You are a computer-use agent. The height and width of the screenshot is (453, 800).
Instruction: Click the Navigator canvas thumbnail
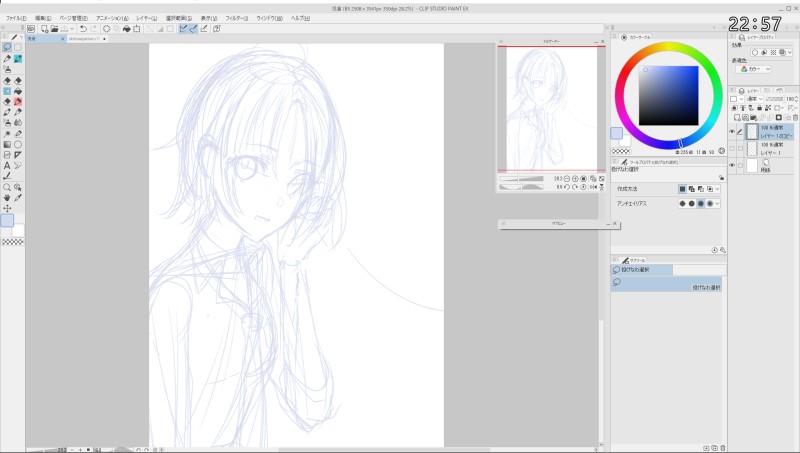[x=552, y=109]
